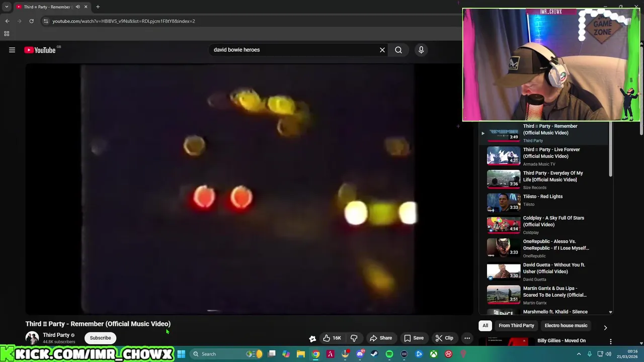Click the Windows taskbar Search box
This screenshot has height=362, width=644.
click(x=227, y=354)
